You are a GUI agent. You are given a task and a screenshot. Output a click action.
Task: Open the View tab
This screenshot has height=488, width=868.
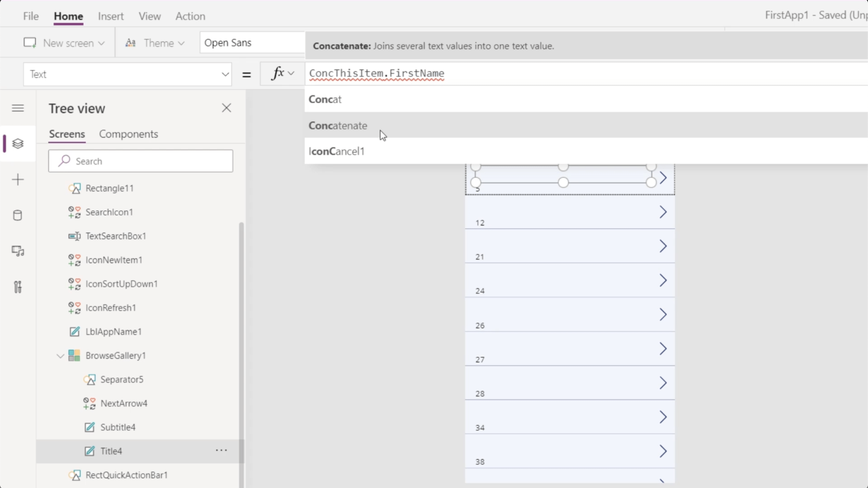tap(150, 16)
